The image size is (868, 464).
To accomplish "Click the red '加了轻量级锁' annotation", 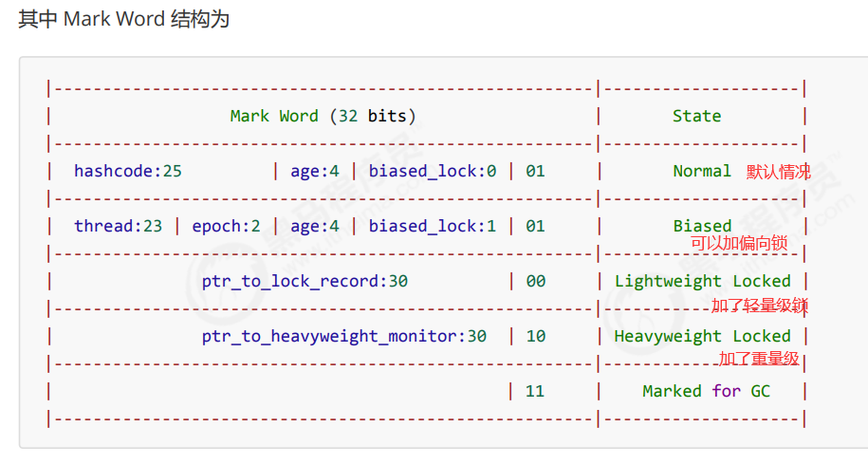I will [x=760, y=306].
